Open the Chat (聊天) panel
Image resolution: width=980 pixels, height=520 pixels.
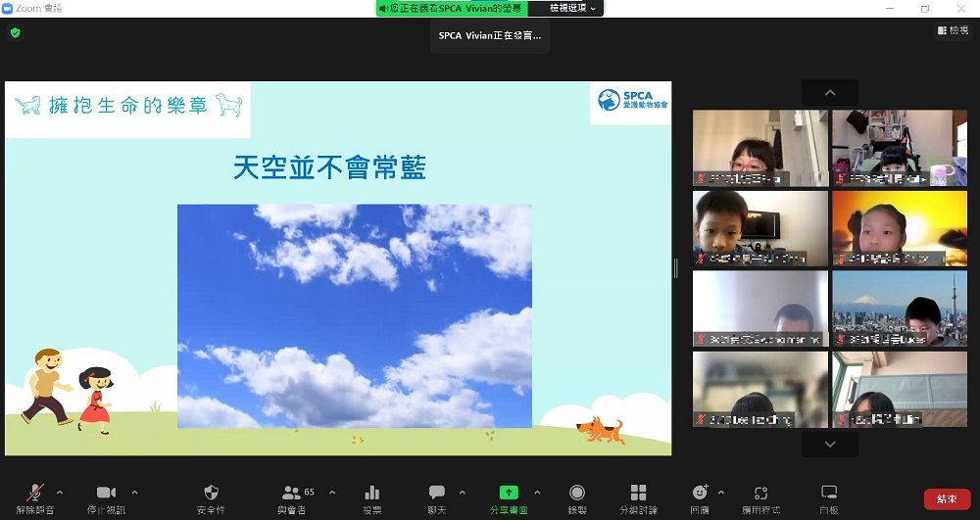tap(437, 497)
